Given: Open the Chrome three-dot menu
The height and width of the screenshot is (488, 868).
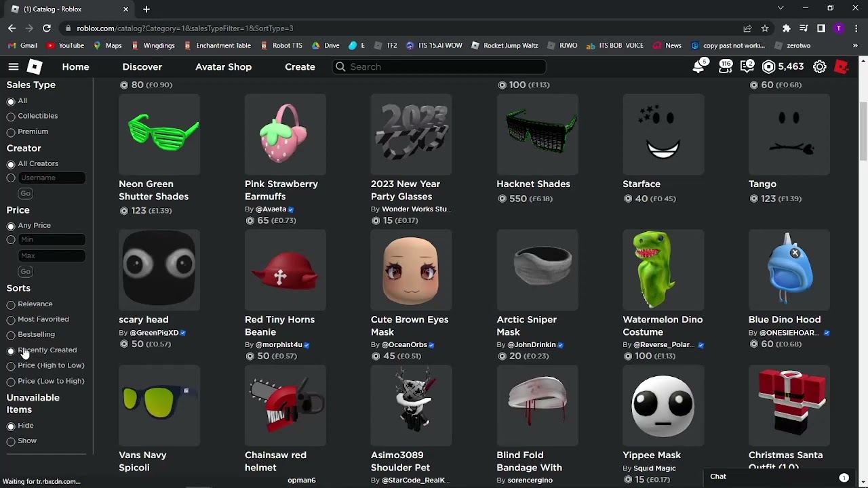Looking at the screenshot, I should [856, 28].
